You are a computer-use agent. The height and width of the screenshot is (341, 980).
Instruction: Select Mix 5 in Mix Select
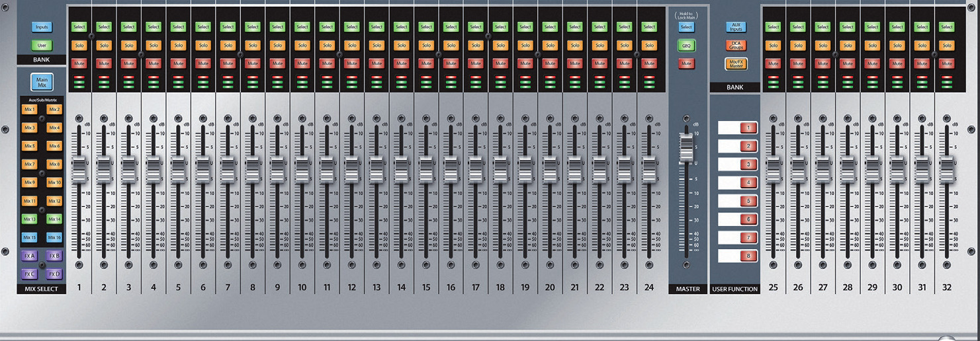click(29, 146)
